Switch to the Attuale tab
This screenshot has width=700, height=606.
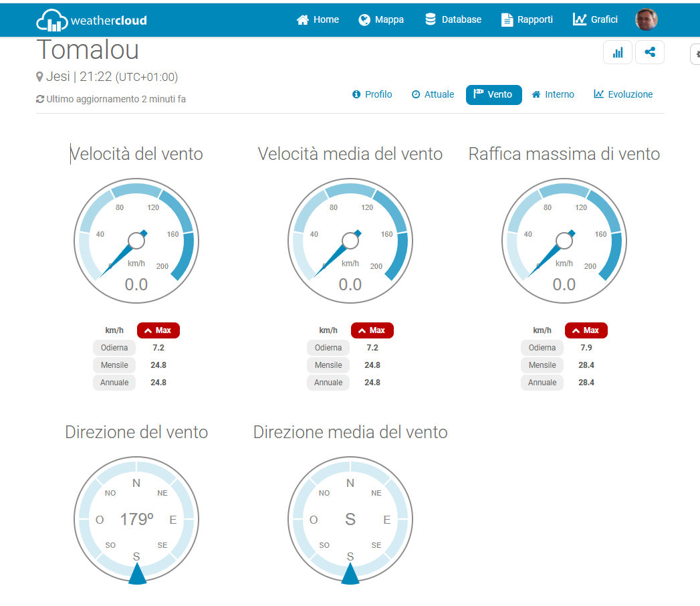(433, 94)
